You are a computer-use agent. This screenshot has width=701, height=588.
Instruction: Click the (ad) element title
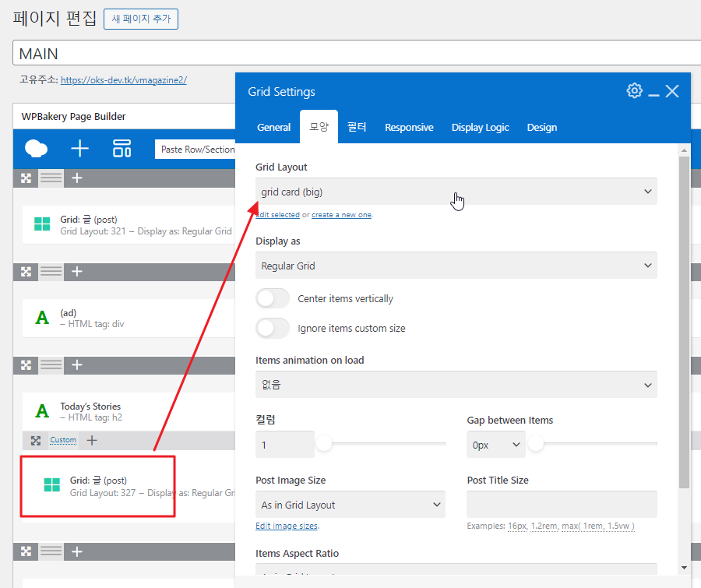[x=69, y=312]
